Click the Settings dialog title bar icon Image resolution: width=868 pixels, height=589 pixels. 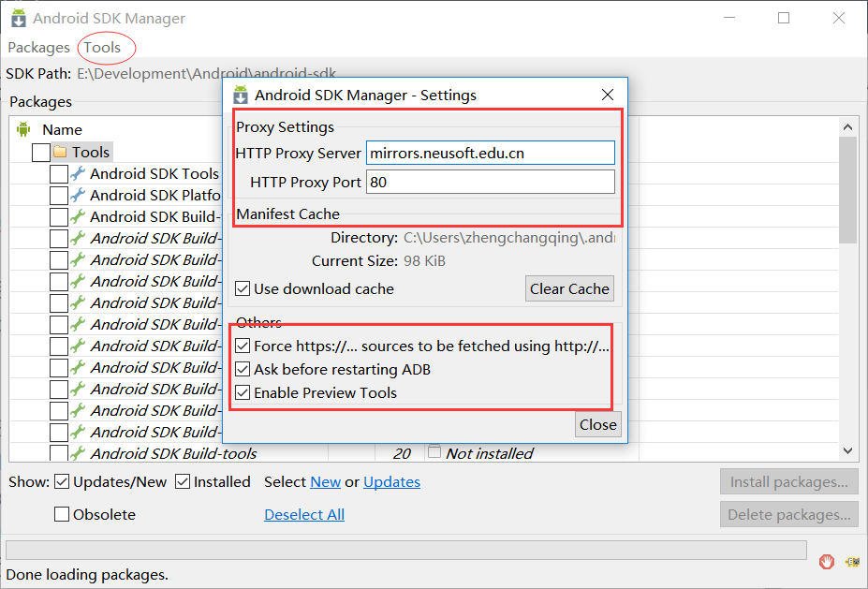(241, 95)
